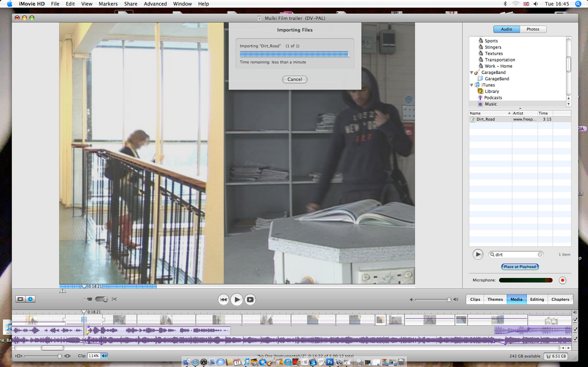Image resolution: width=588 pixels, height=367 pixels.
Task: Open the Trash in the Dock
Action: pos(401,362)
